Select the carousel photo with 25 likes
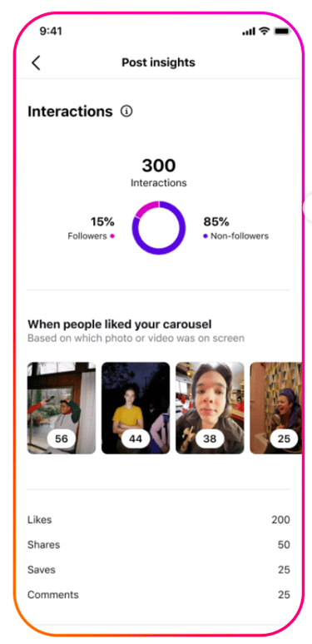Viewport: 312px width, 644px height. pos(276,408)
